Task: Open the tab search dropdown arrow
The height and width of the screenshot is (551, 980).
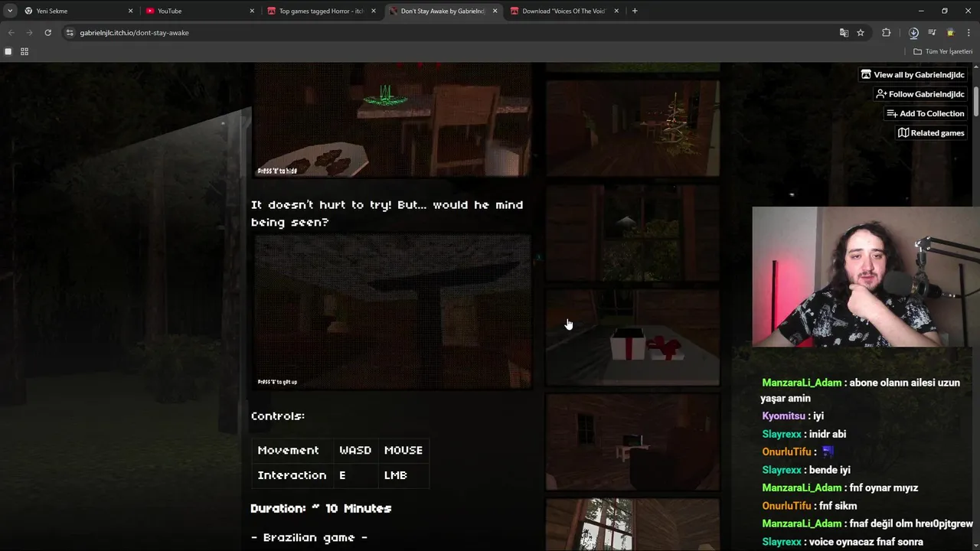Action: (x=10, y=11)
